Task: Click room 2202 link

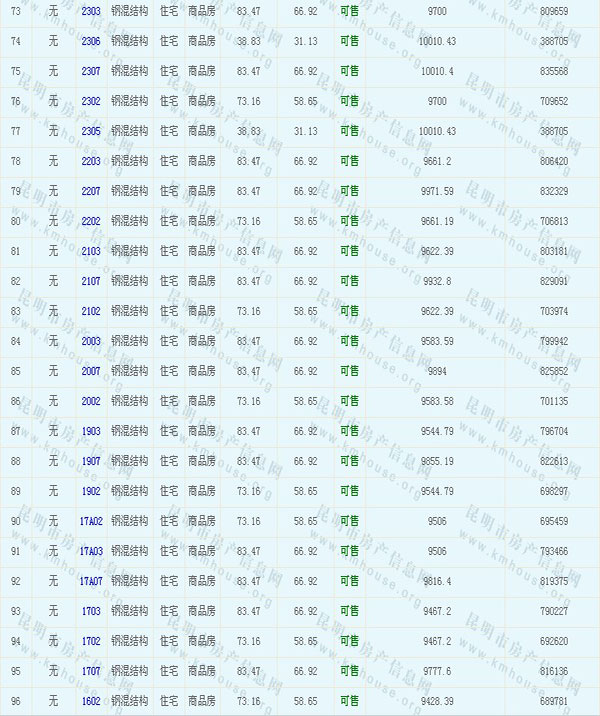Action: coord(91,221)
